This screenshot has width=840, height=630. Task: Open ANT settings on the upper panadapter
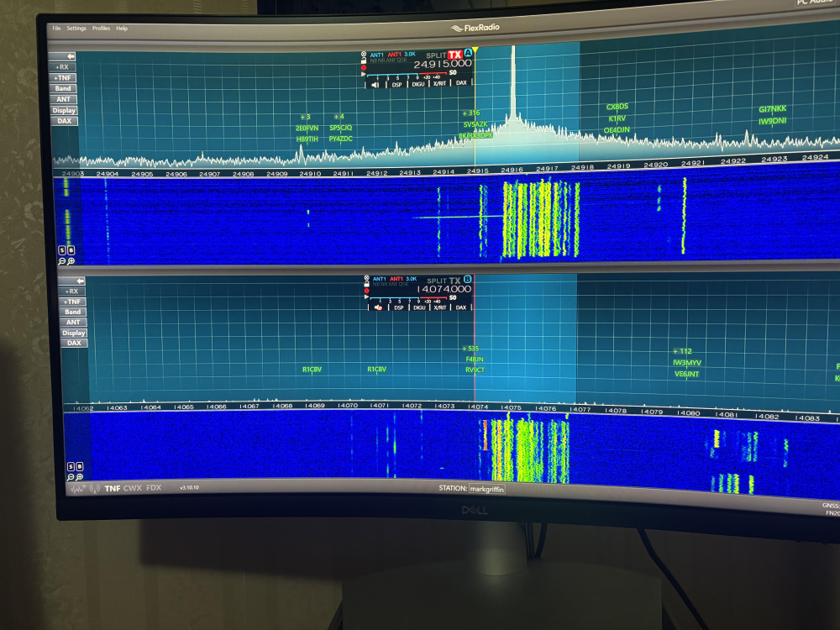click(x=63, y=99)
